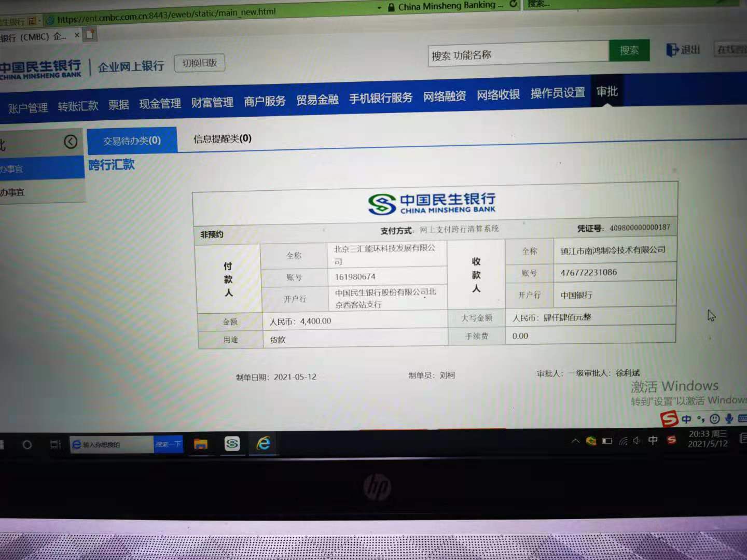Screen dimensions: 747x560
Task: Click the Sogou input bar S logo
Action: (669, 418)
